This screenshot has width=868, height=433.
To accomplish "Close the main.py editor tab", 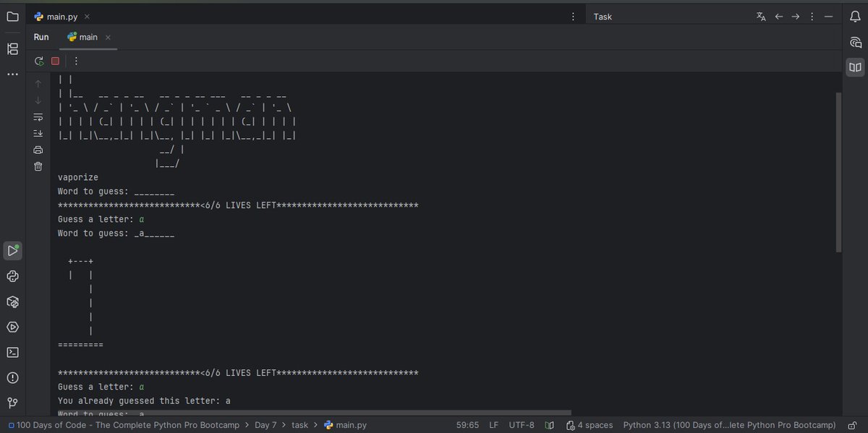I will click(x=86, y=17).
